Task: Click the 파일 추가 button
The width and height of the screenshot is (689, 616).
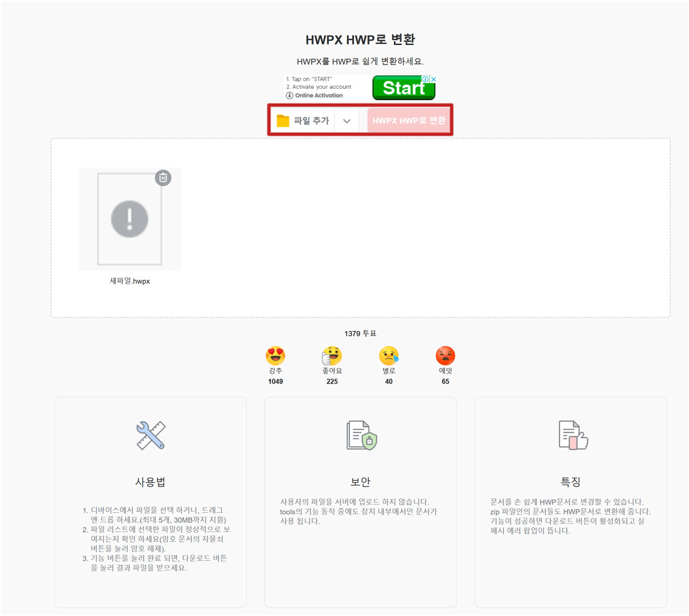Action: click(x=303, y=120)
